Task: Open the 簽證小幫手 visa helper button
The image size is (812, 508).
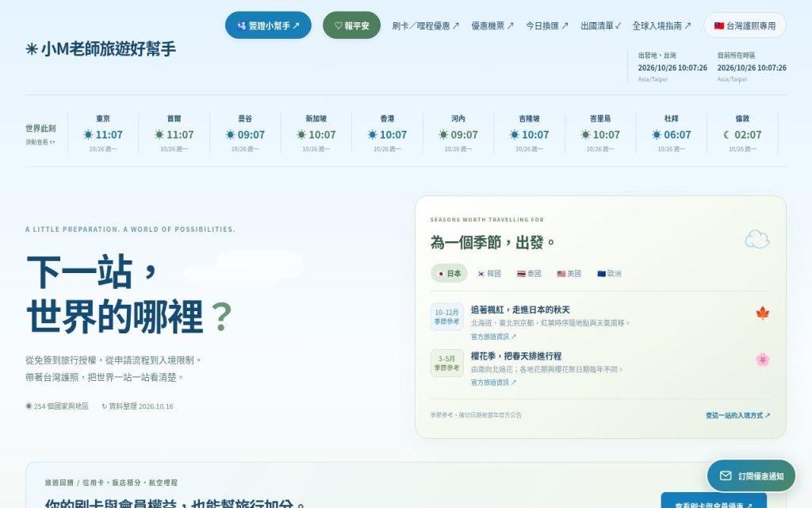Action: click(x=268, y=25)
